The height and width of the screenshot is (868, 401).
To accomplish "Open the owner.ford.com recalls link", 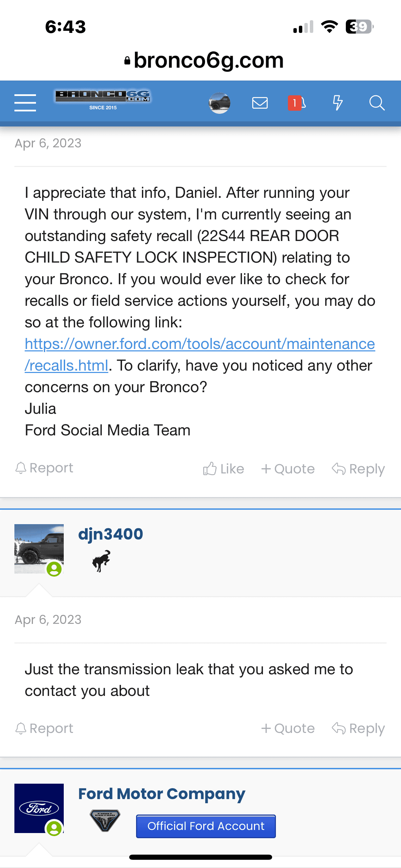I will [200, 354].
